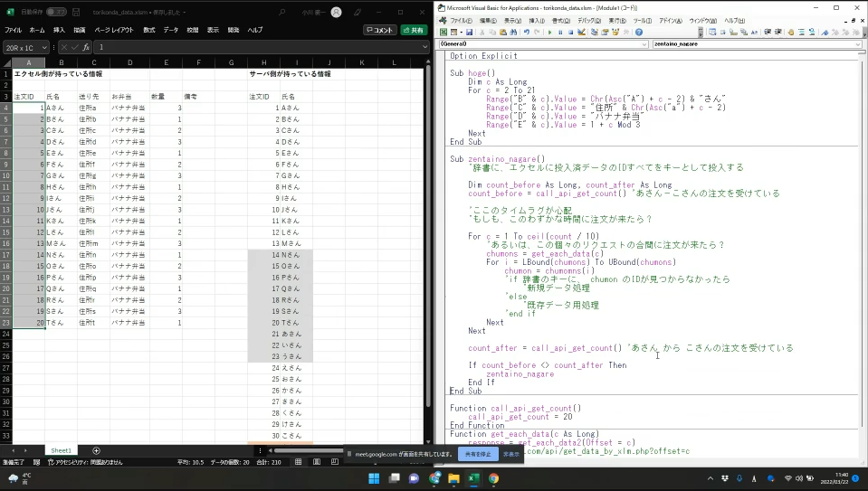The height and width of the screenshot is (491, 868).
Task: Click the Save icon in VBA toolbar
Action: [x=469, y=32]
